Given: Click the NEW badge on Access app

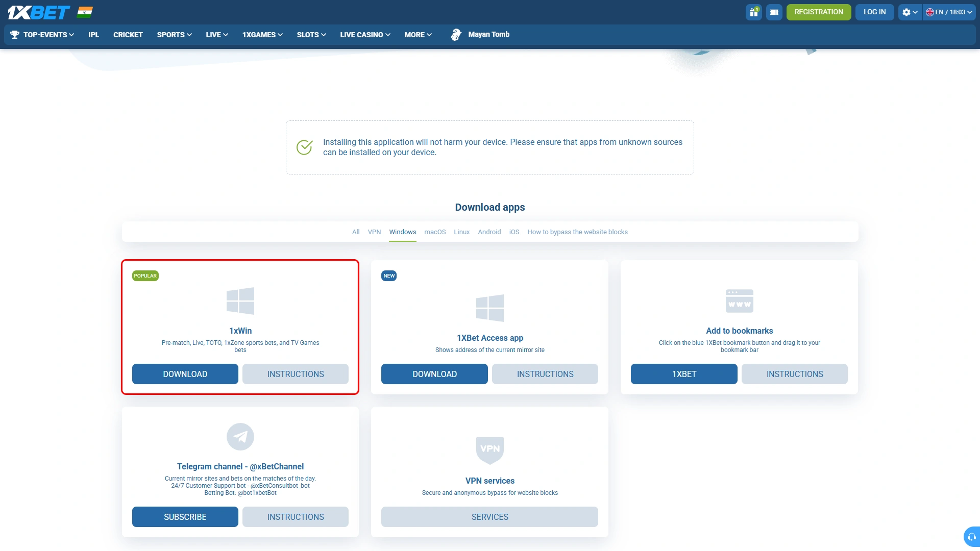Looking at the screenshot, I should tap(389, 276).
